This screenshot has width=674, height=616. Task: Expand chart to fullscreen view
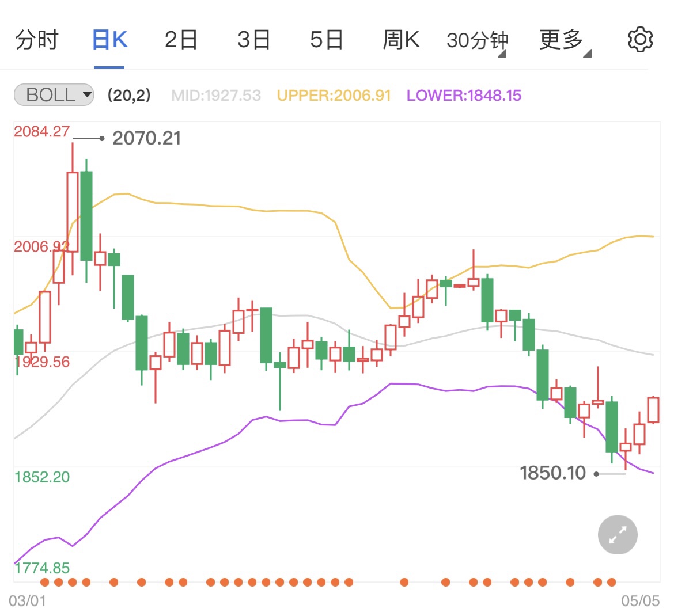click(617, 534)
